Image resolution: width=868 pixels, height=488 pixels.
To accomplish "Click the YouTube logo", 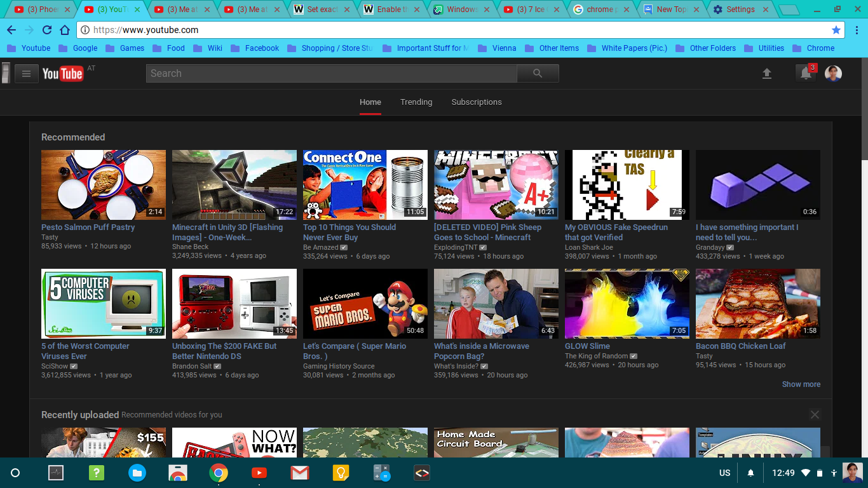I will pos(63,74).
